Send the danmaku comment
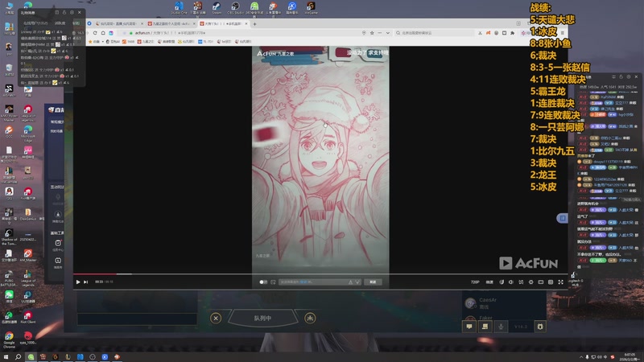 (373, 282)
